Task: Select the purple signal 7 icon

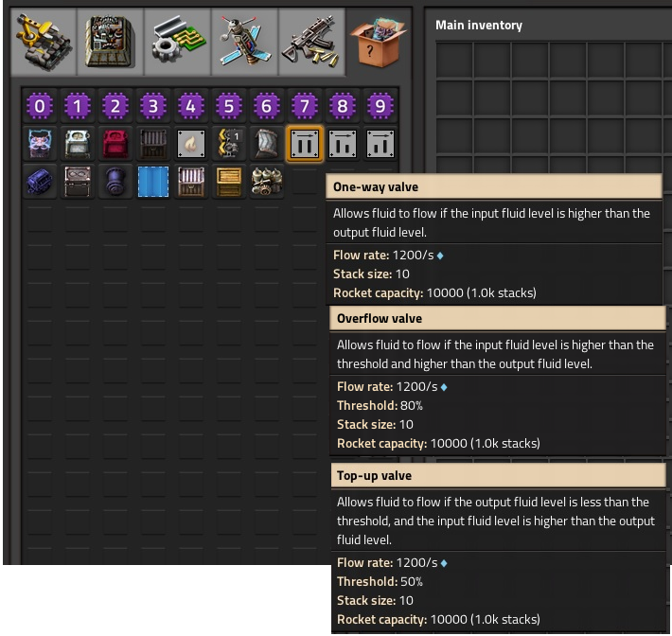Action: click(304, 106)
